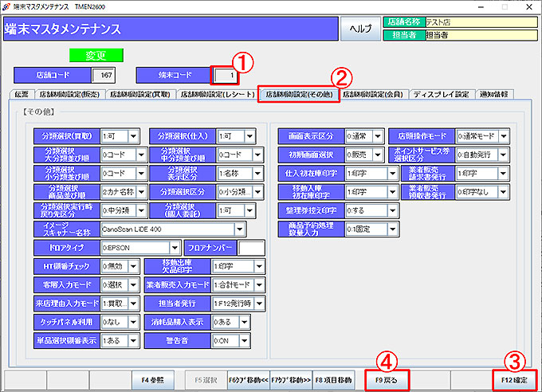
Task: Open 分類選択区分 dropdown
Action: tap(257, 192)
